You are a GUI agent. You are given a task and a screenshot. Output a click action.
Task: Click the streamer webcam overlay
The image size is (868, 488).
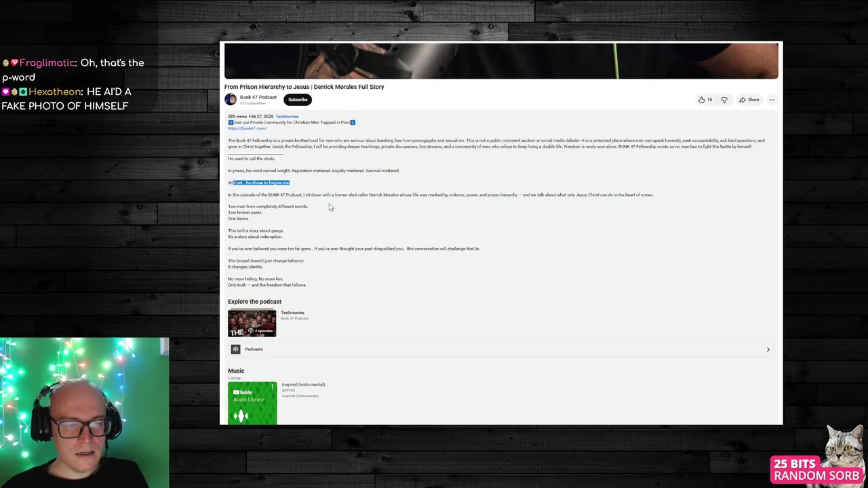(84, 413)
